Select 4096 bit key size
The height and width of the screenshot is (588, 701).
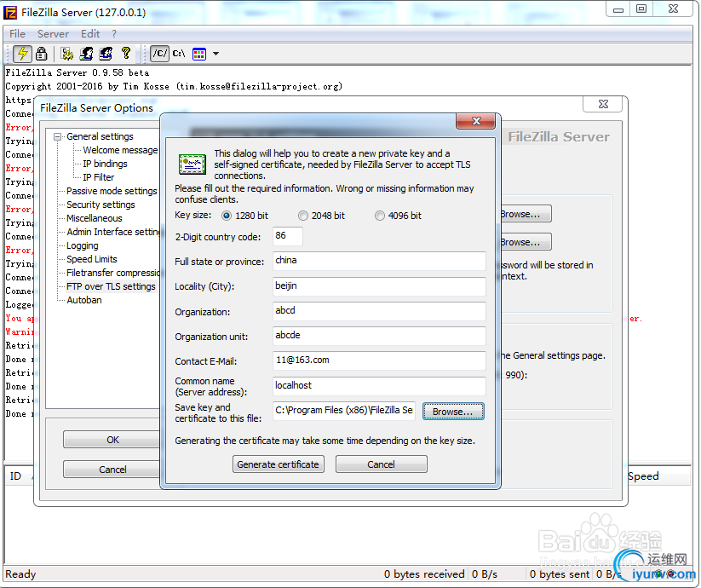[x=398, y=216]
